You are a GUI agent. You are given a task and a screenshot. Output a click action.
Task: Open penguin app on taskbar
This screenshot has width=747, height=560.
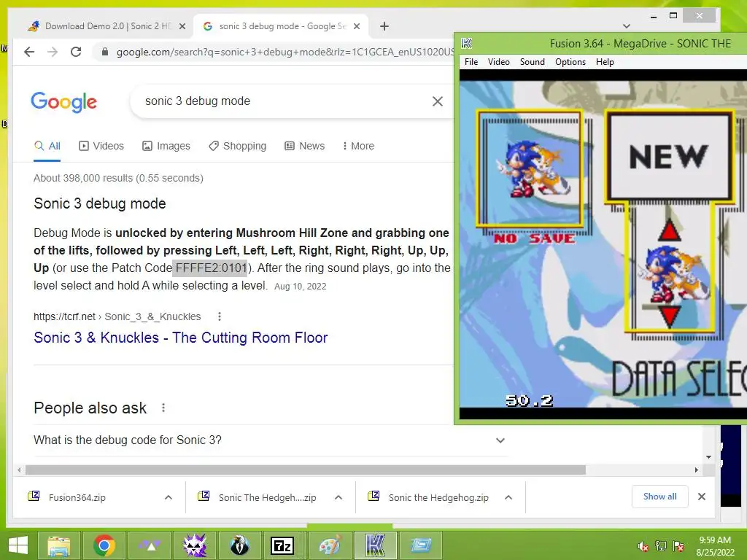[x=239, y=545]
